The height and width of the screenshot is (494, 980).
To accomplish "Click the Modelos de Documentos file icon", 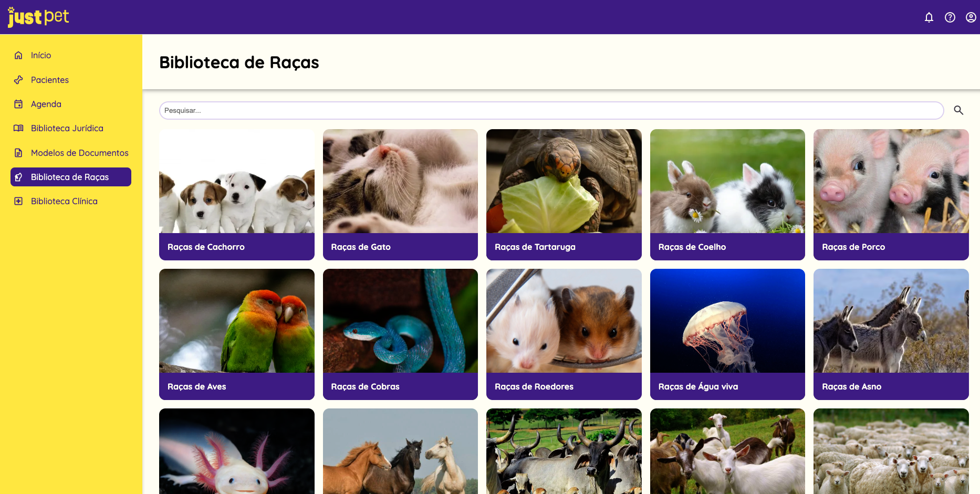I will [x=18, y=153].
